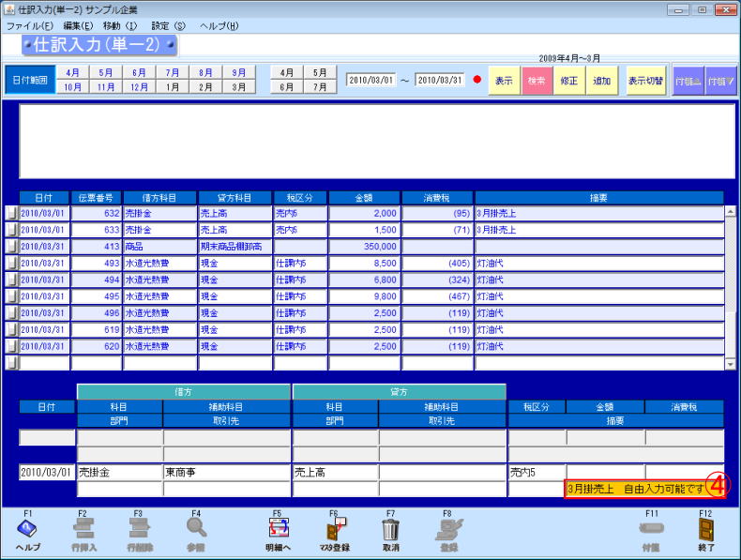741x560 pixels.
Task: Open the F1 Help book icon
Action: (x=27, y=528)
